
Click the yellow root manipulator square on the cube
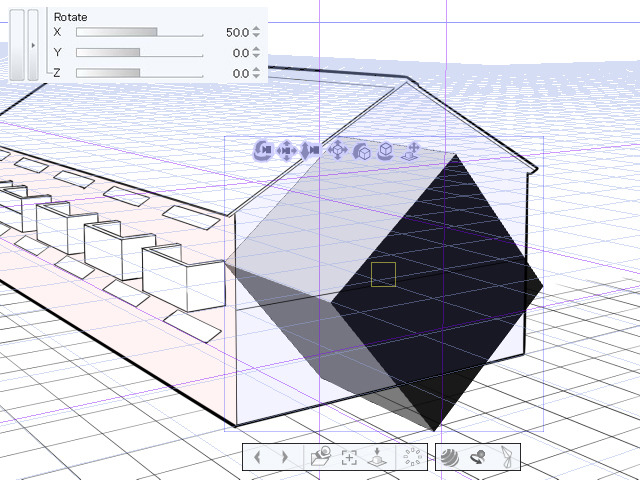coord(383,274)
